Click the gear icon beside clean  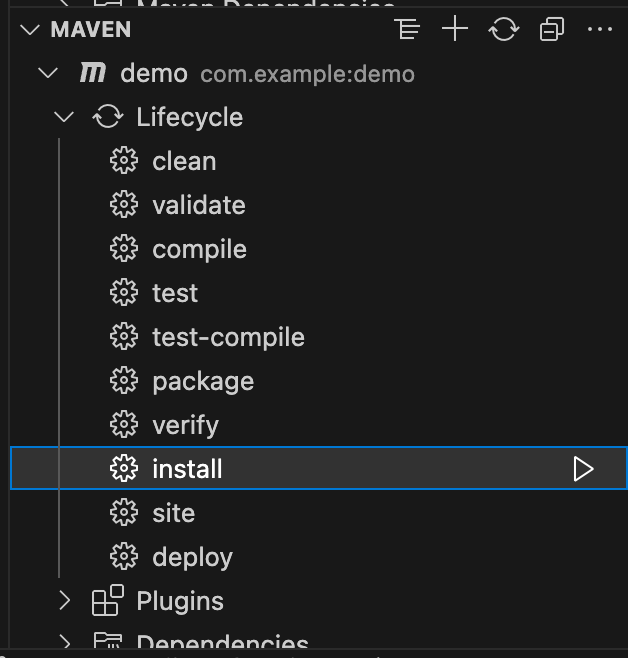click(x=123, y=161)
